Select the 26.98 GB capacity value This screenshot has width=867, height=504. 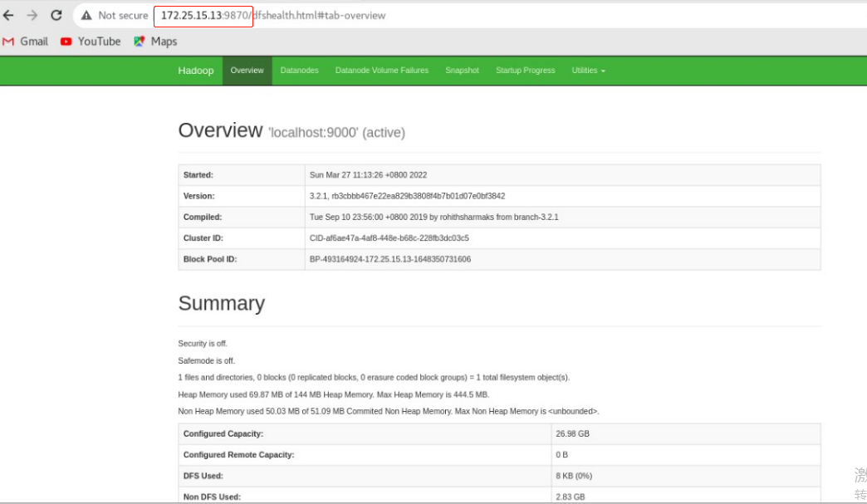click(x=572, y=433)
